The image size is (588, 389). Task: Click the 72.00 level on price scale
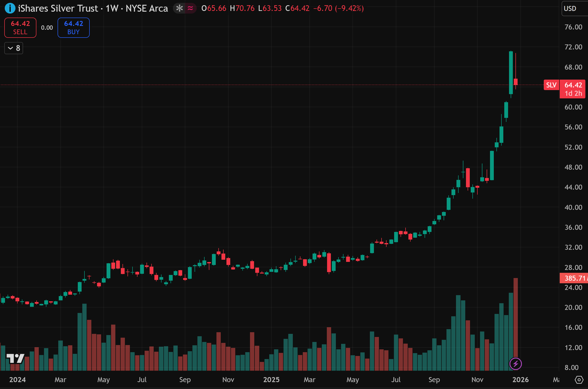point(573,47)
